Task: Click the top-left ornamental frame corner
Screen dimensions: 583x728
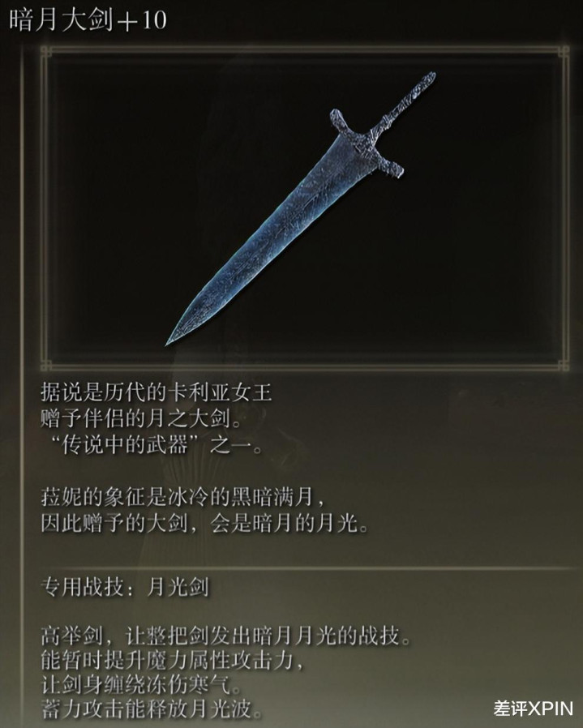Action: click(46, 52)
